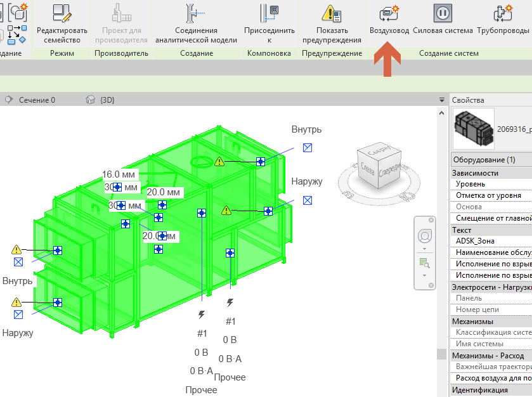The height and width of the screenshot is (397, 532).
Task: Select the Расход воздуха property row
Action: 491,378
